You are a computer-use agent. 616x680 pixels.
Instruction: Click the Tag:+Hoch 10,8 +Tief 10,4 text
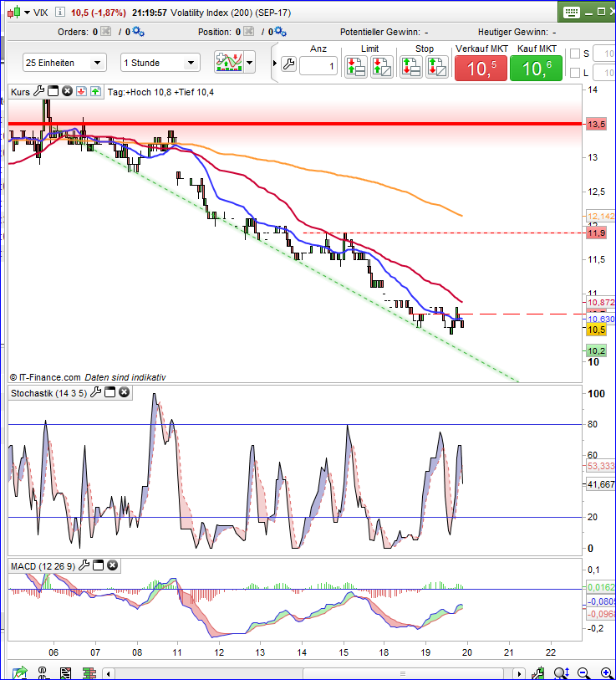160,92
